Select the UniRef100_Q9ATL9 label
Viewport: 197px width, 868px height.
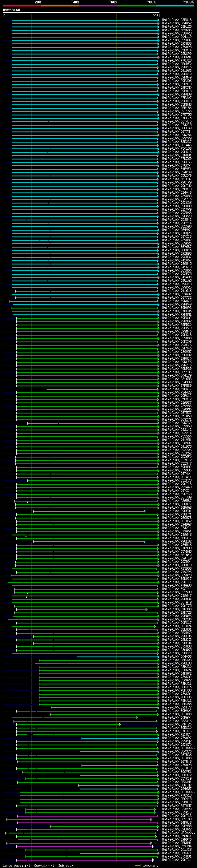pos(176,558)
